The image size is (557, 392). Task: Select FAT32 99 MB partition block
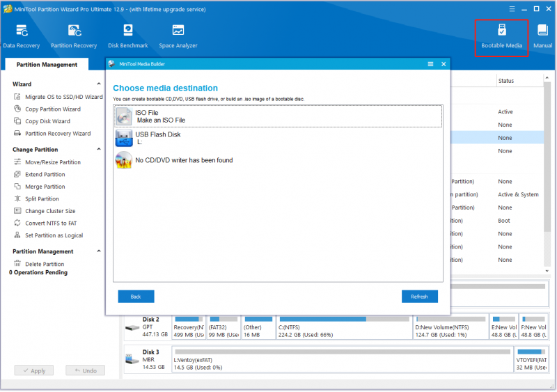click(223, 327)
